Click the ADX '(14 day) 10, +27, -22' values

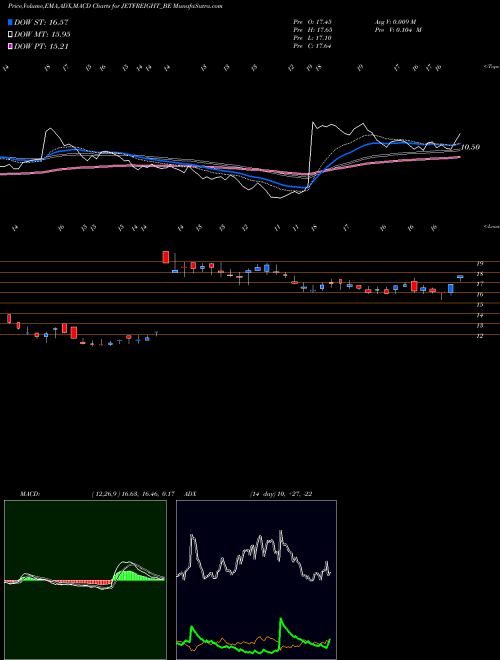(281, 494)
